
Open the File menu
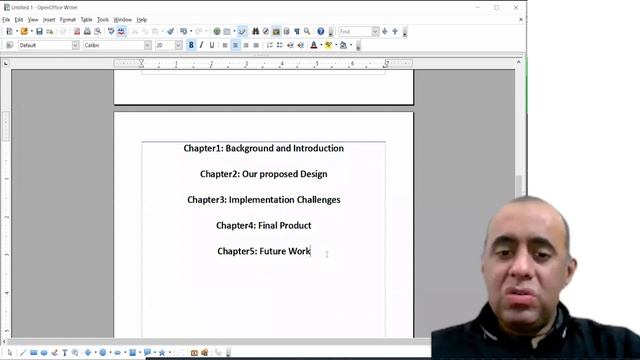tap(6, 20)
